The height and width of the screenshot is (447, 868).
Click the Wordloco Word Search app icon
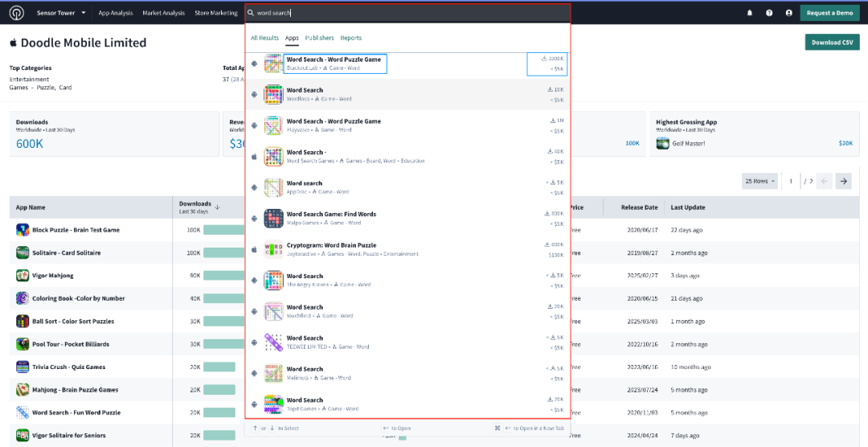click(274, 94)
